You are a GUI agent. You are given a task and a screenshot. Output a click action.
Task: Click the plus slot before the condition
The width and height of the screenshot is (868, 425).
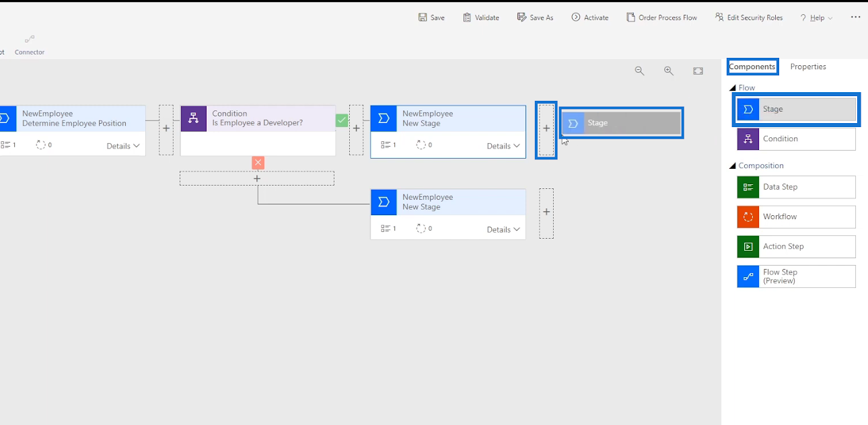(166, 130)
